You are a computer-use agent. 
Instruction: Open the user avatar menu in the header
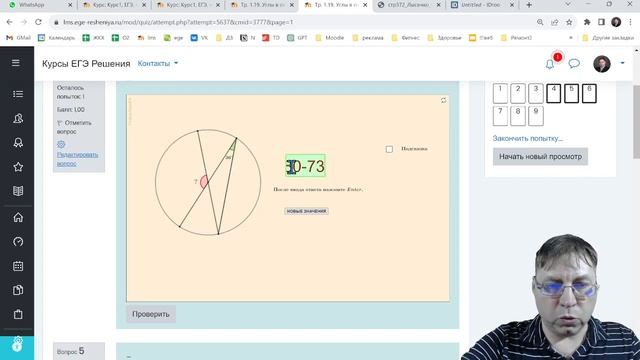pos(602,64)
